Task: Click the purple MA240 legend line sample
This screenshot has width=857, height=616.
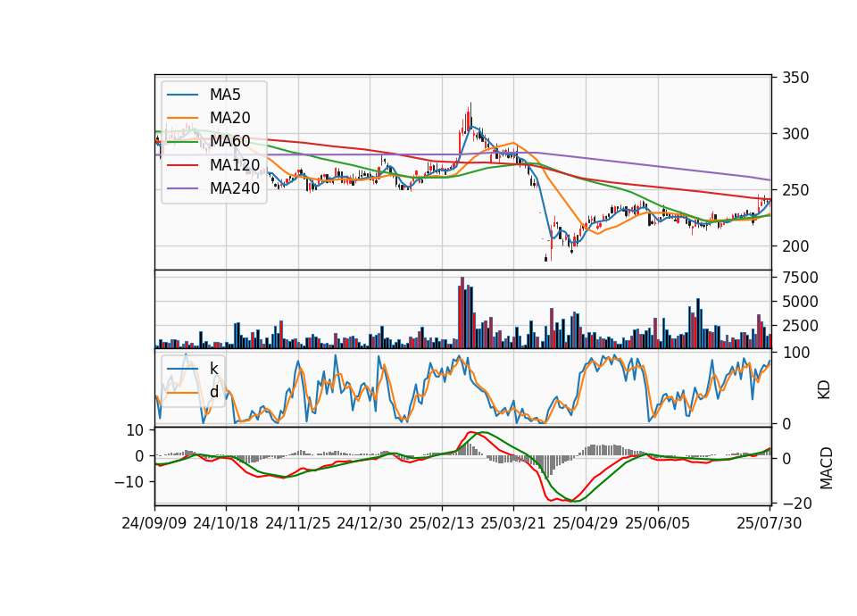Action: click(182, 188)
